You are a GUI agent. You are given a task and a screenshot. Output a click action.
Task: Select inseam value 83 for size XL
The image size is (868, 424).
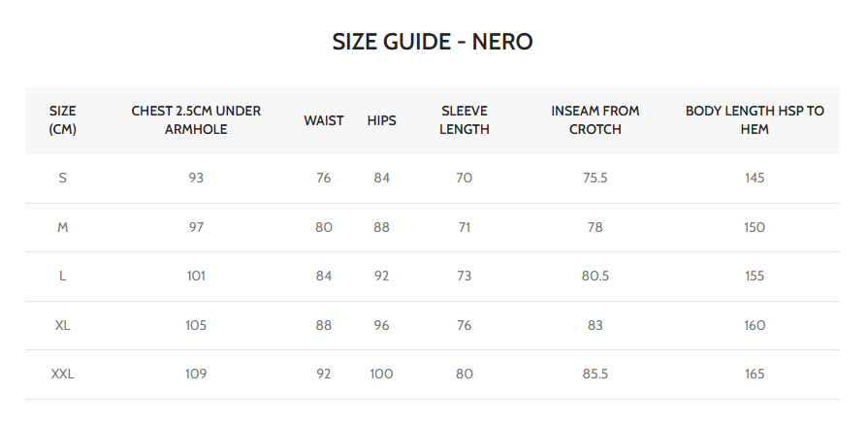(x=595, y=325)
